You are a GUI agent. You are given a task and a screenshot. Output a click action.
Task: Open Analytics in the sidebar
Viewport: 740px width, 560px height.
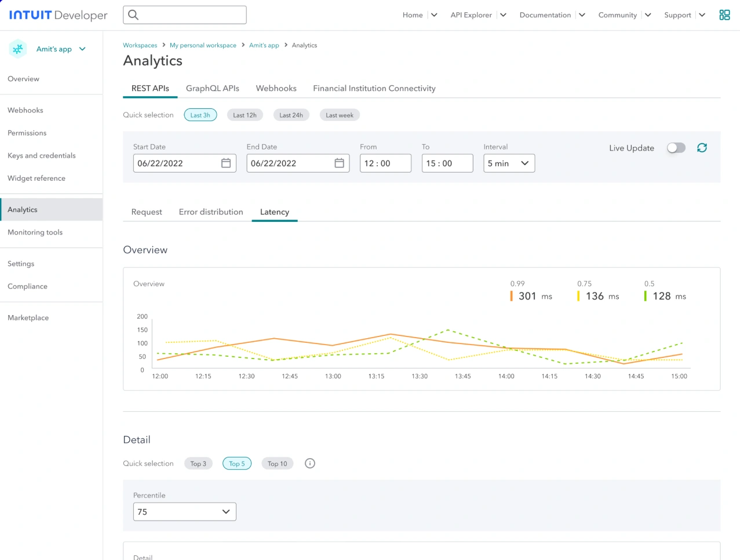pyautogui.click(x=52, y=210)
